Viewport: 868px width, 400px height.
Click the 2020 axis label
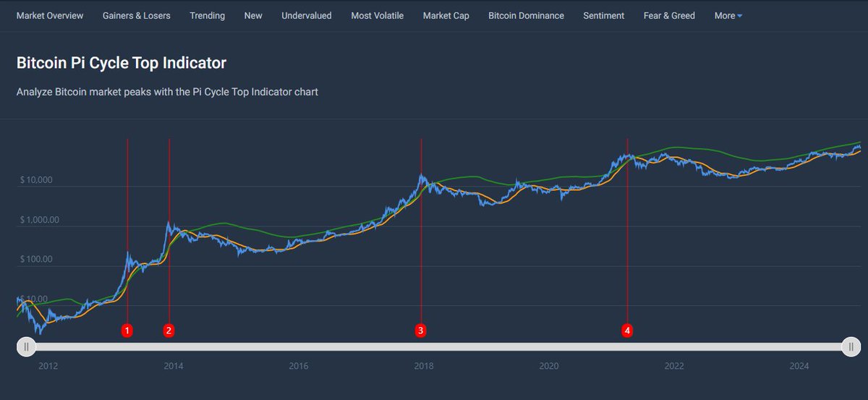click(549, 366)
